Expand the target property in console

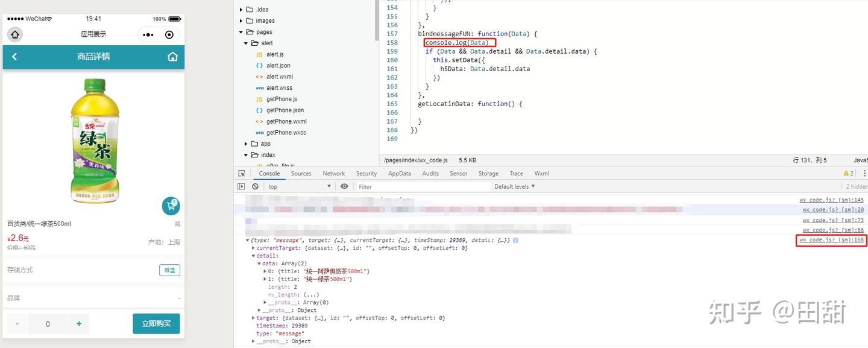[x=254, y=318]
